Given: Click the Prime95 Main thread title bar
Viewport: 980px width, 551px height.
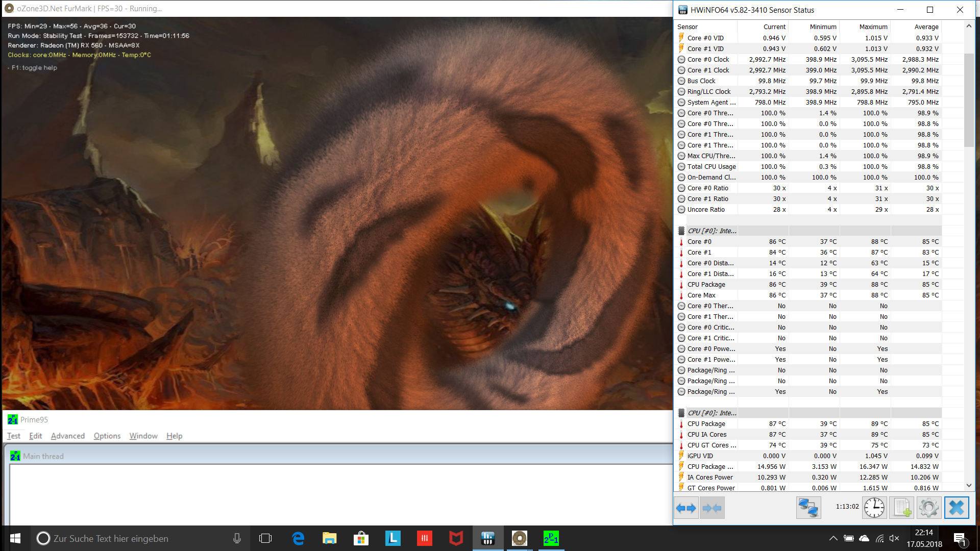Looking at the screenshot, I should point(339,456).
